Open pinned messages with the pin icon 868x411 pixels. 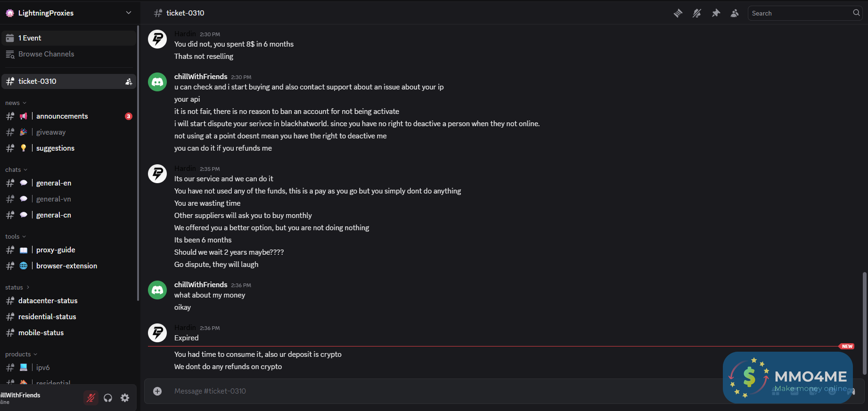(716, 13)
